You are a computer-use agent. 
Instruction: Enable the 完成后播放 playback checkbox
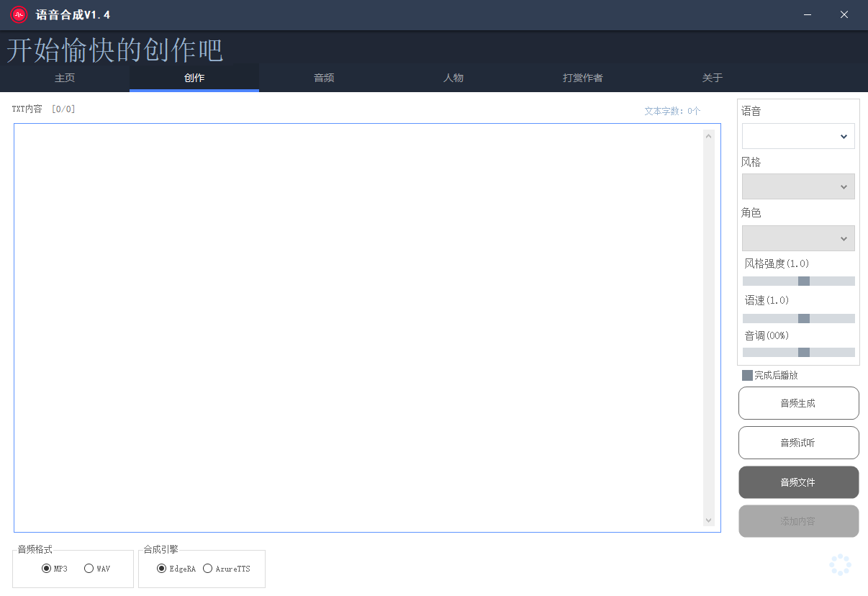[x=747, y=375]
